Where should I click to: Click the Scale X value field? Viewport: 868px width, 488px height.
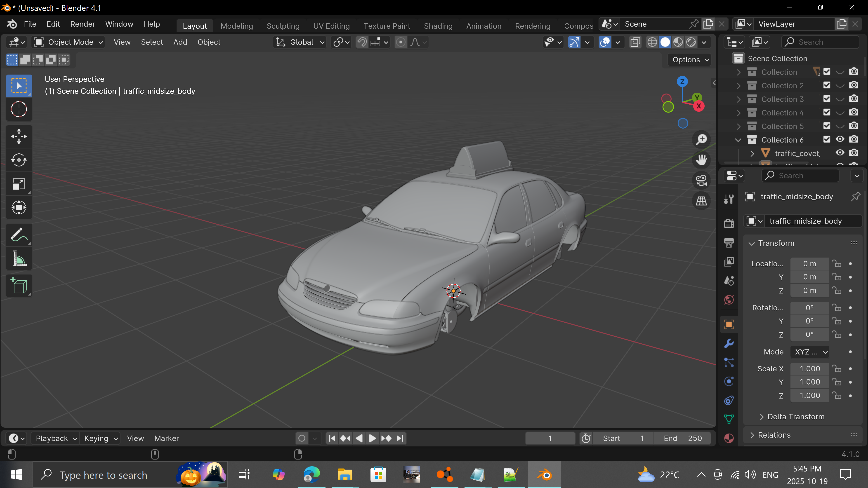[809, 369]
